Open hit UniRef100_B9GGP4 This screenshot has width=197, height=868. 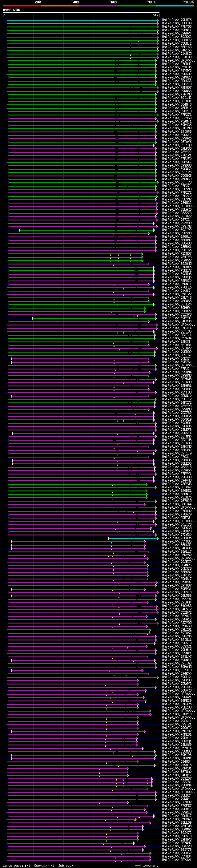(177, 33)
